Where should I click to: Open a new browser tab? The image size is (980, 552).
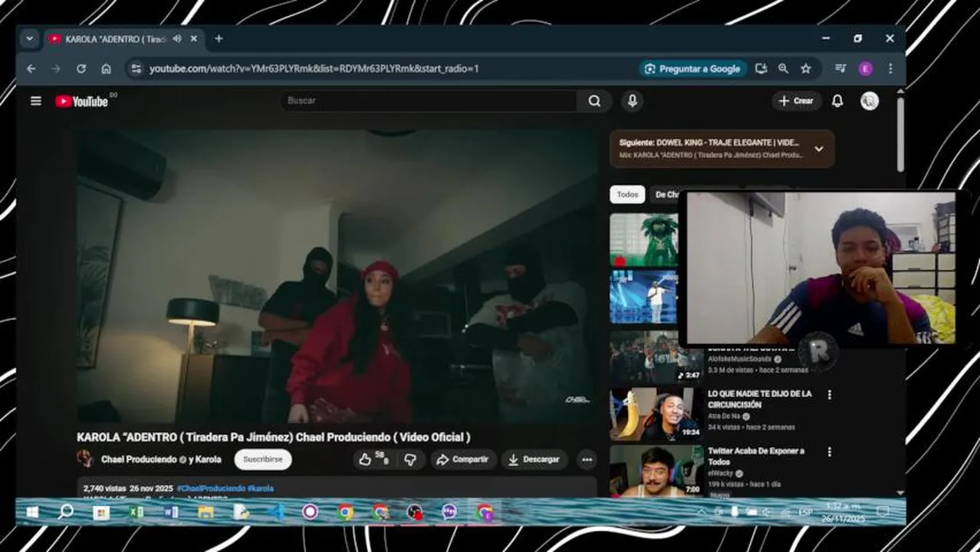pyautogui.click(x=219, y=38)
